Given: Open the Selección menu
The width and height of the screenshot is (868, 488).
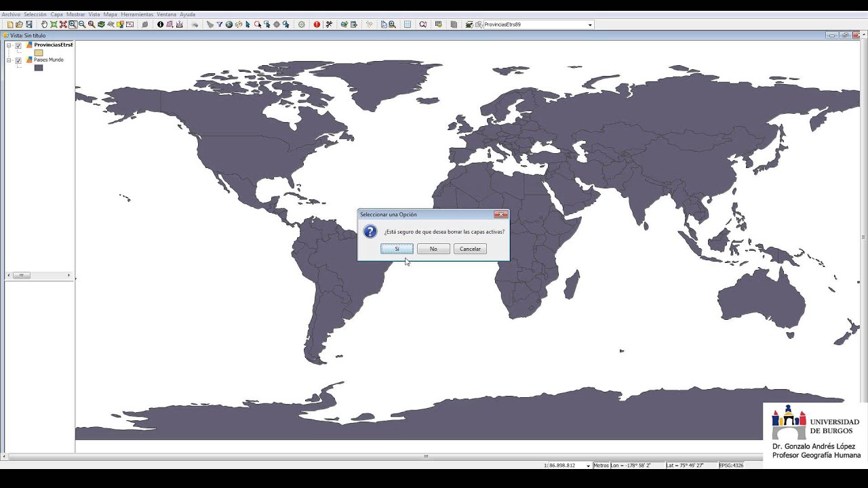Looking at the screenshot, I should pos(35,14).
